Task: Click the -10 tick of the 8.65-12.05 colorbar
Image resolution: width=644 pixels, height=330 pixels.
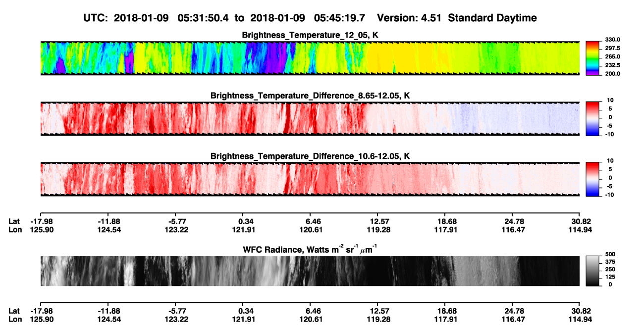Action: [x=609, y=134]
